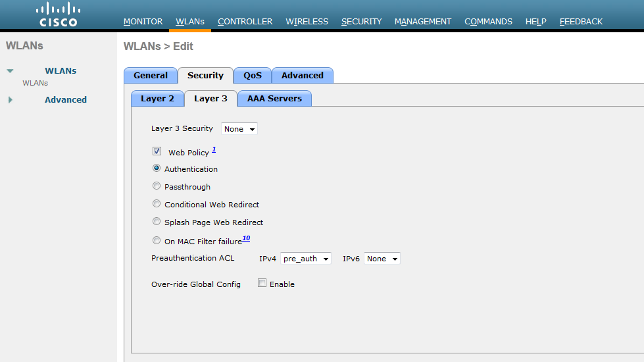
Task: Select Conditional Web Redirect radio button
Action: 157,203
